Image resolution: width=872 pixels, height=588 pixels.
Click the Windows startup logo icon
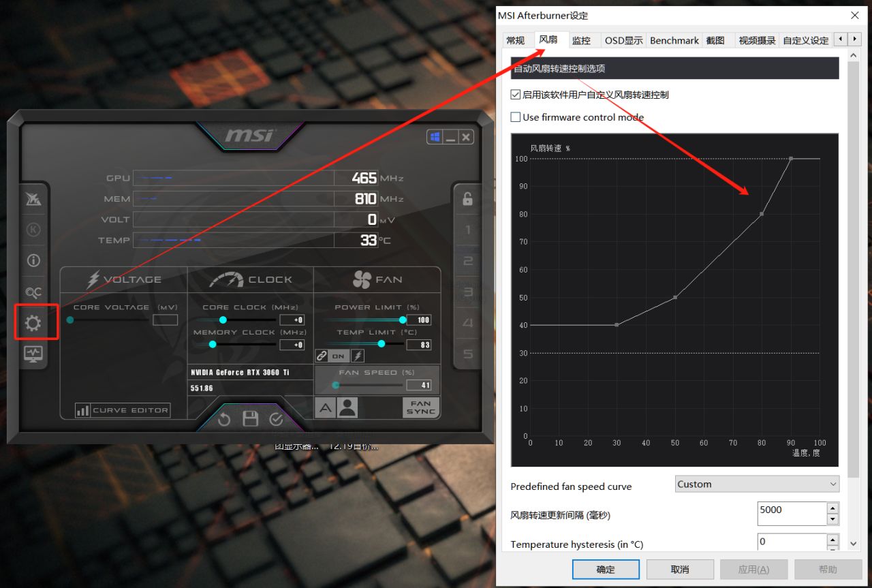[x=434, y=137]
